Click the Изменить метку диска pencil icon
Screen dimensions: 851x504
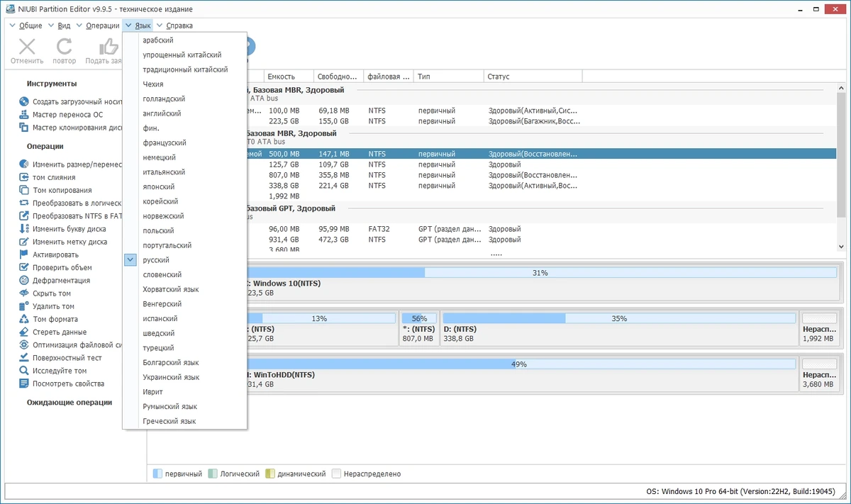point(24,242)
